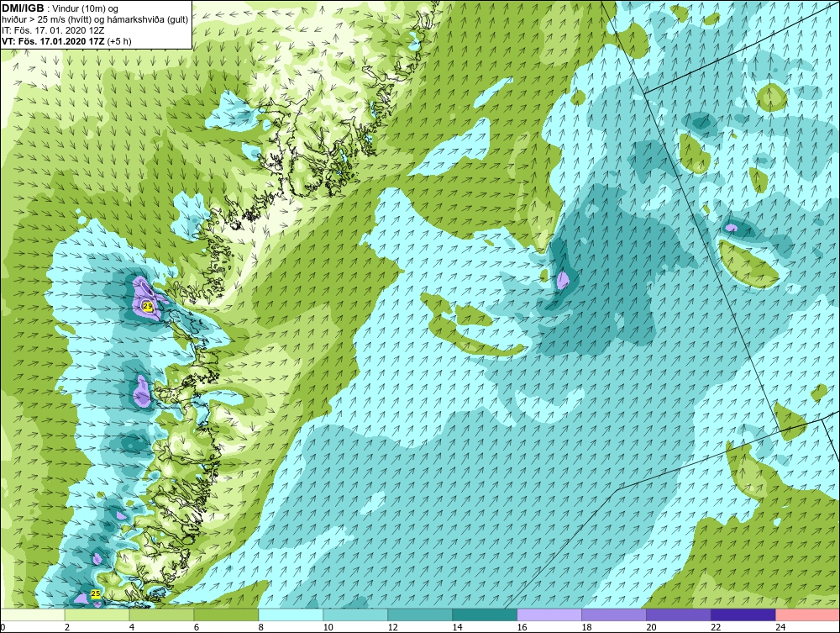Click the 22–24 m/s dark indigo swatch
This screenshot has height=633, width=840.
743,615
